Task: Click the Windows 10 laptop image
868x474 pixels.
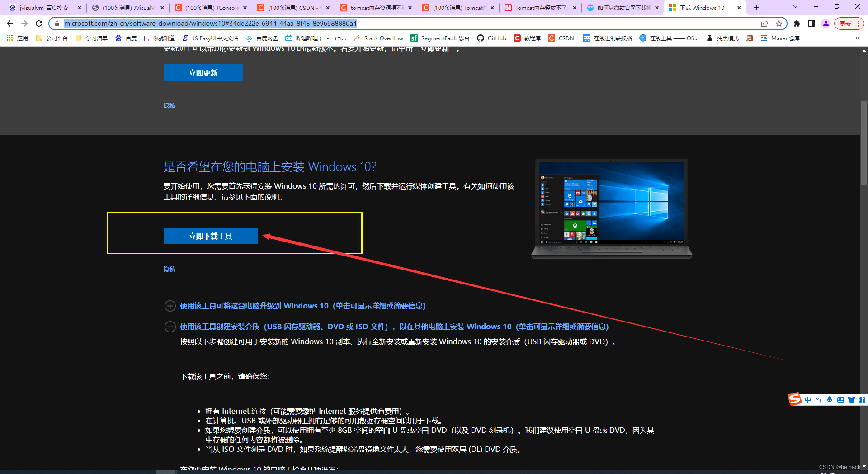Action: point(612,209)
